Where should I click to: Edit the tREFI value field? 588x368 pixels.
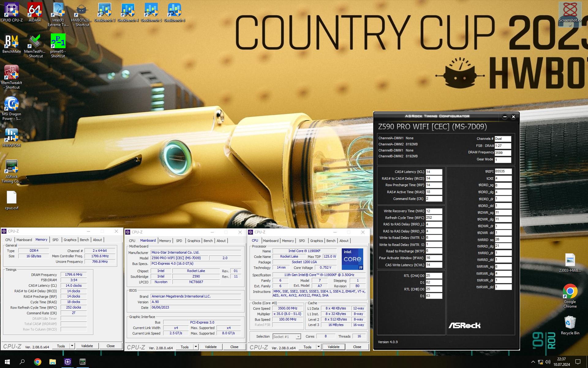click(x=503, y=171)
